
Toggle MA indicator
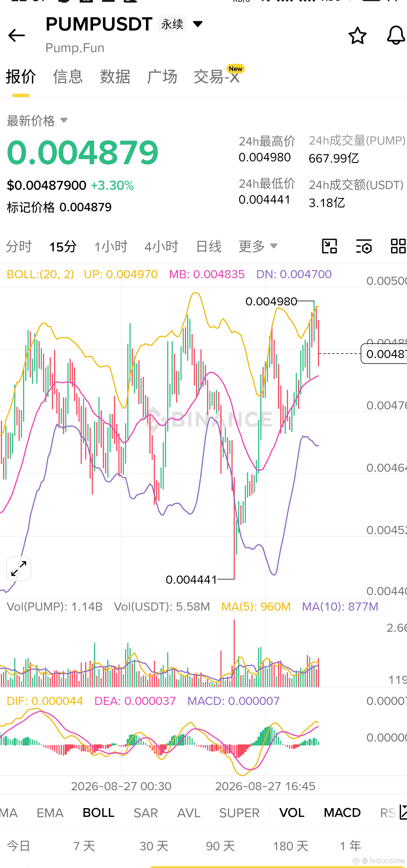[x=9, y=812]
